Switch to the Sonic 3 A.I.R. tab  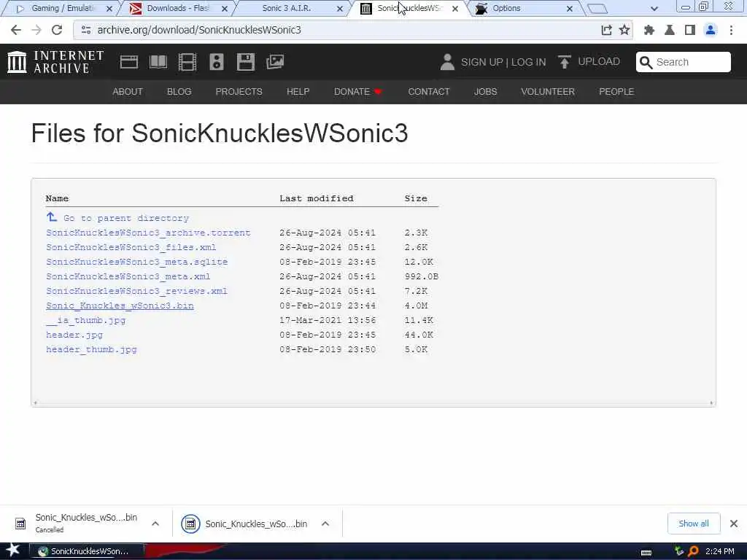pos(286,8)
